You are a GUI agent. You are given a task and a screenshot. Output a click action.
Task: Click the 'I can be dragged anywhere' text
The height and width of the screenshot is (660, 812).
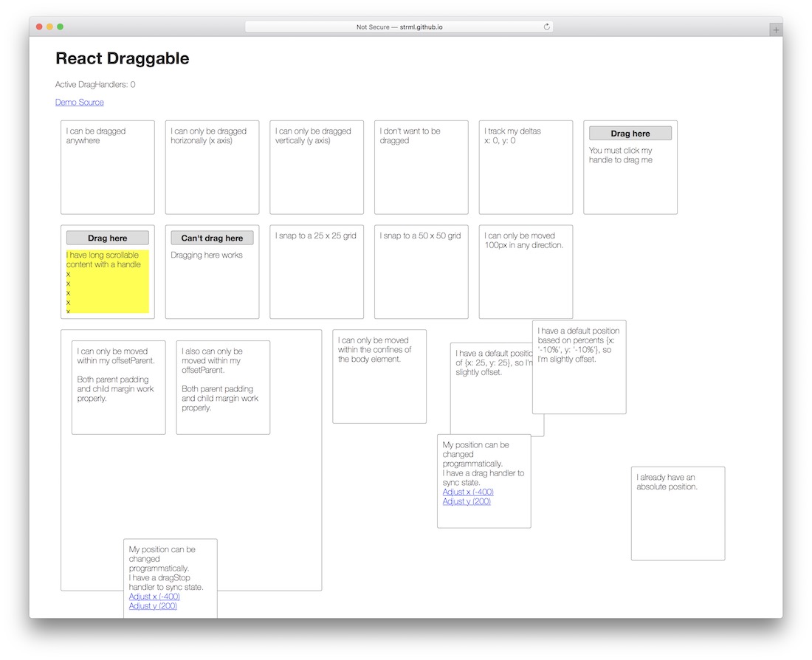point(96,136)
